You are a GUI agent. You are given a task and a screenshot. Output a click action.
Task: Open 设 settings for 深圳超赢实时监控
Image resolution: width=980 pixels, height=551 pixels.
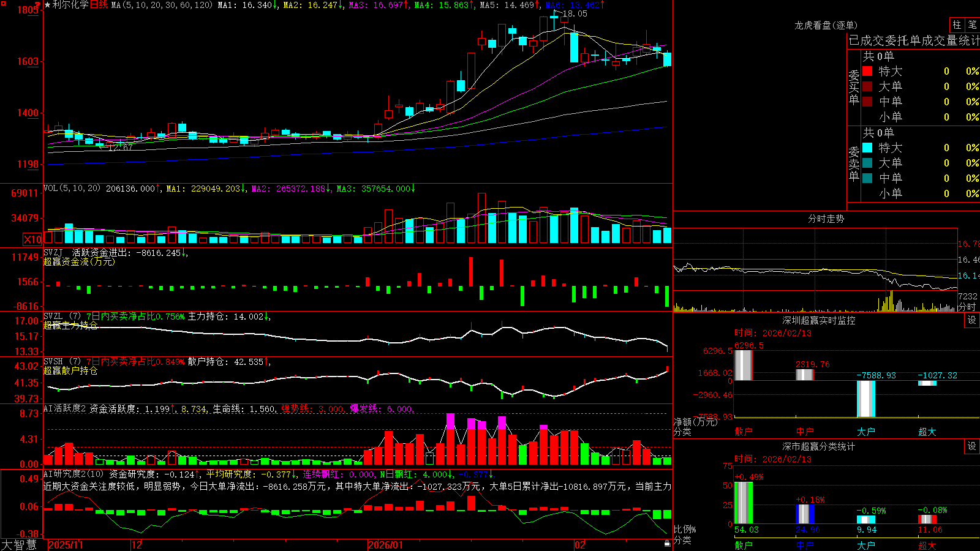tap(972, 320)
